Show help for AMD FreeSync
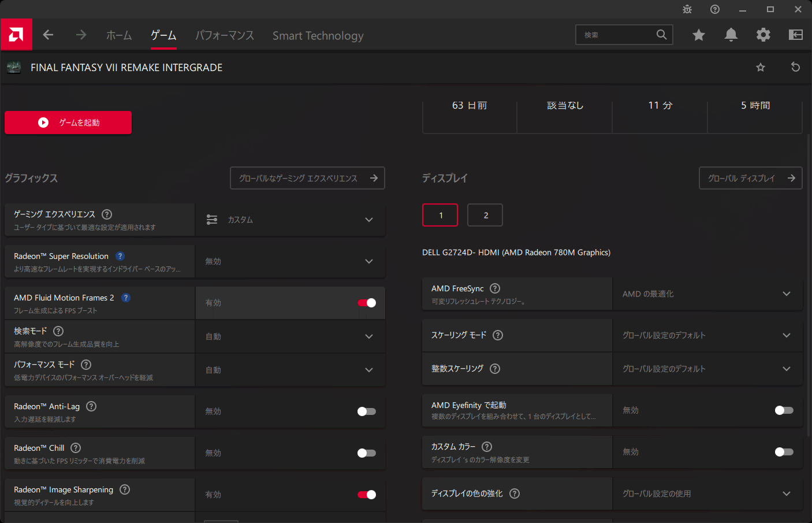The image size is (812, 523). click(495, 288)
